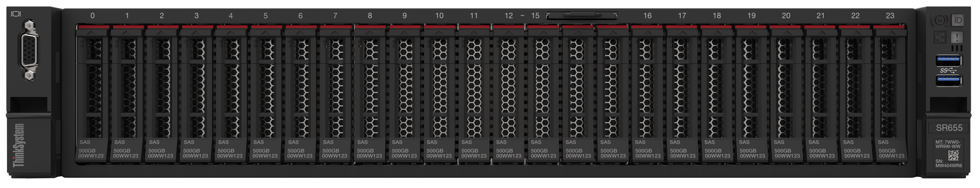Click the pull-out information tab at top

point(581,16)
